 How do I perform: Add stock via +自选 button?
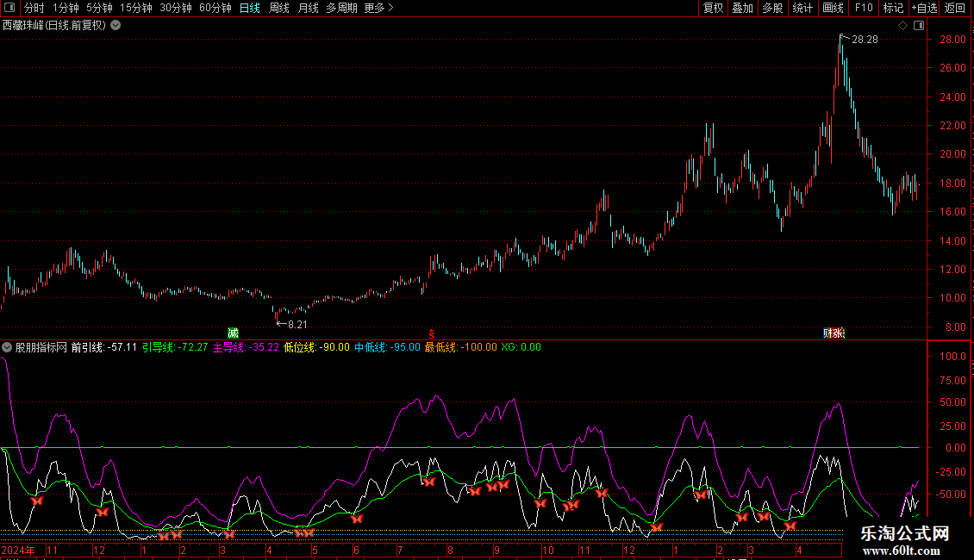(924, 8)
